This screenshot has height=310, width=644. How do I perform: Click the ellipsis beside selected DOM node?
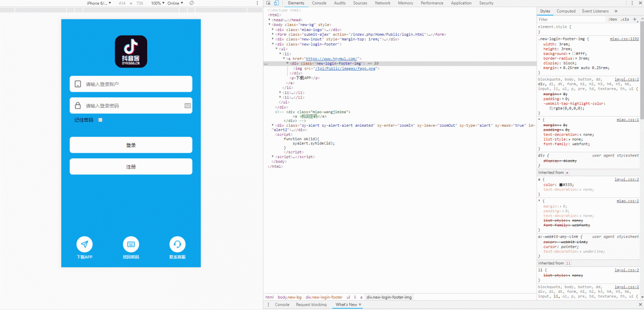265,64
